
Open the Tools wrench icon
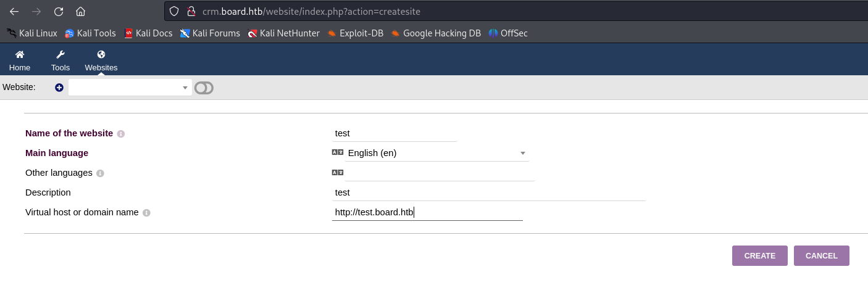(x=61, y=54)
